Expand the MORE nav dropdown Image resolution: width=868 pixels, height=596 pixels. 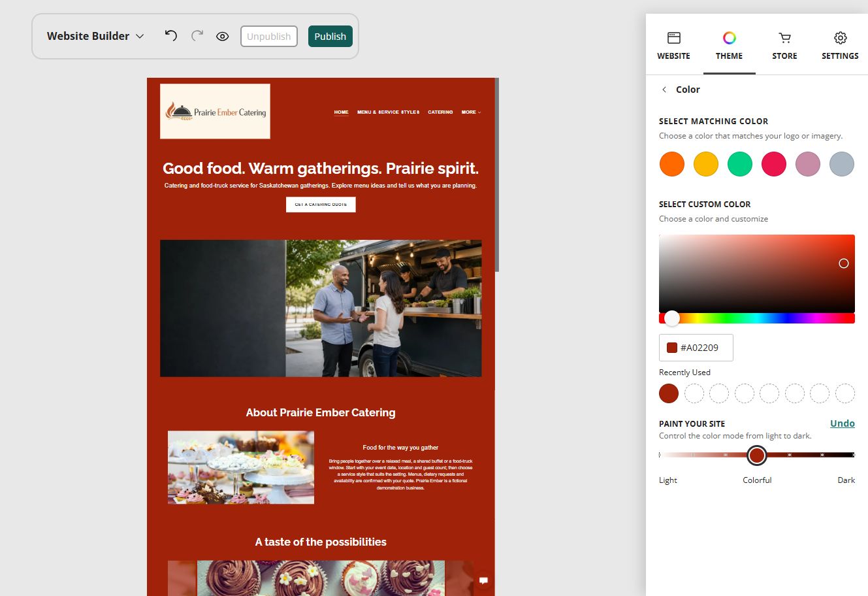click(x=471, y=112)
